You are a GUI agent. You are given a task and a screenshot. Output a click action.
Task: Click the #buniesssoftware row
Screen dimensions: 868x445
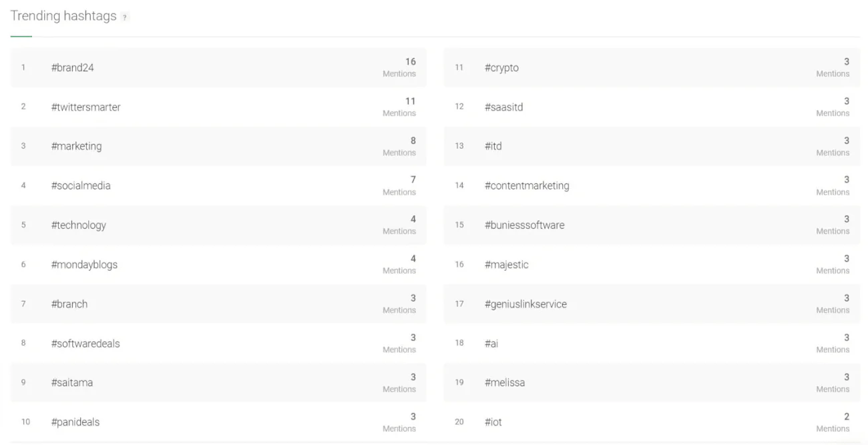(x=522, y=225)
